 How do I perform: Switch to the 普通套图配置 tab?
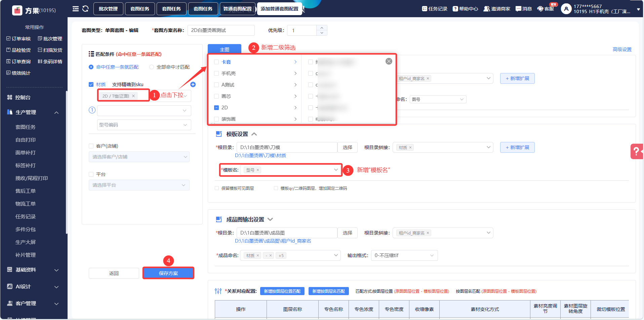coord(238,9)
